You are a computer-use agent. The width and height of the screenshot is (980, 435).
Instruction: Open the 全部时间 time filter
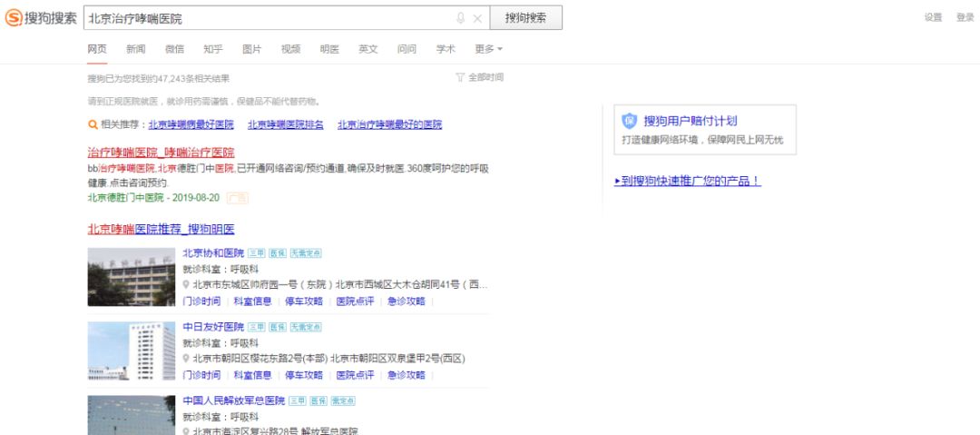(485, 77)
